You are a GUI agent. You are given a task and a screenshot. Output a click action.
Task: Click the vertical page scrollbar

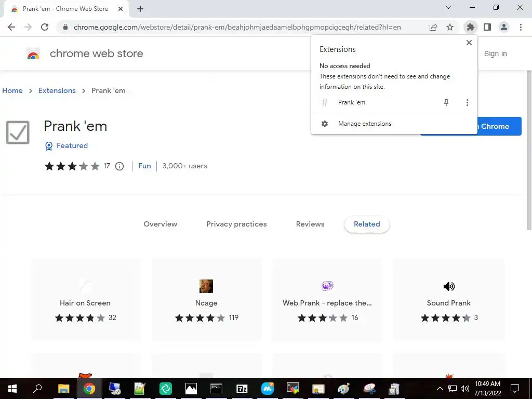pos(529,150)
